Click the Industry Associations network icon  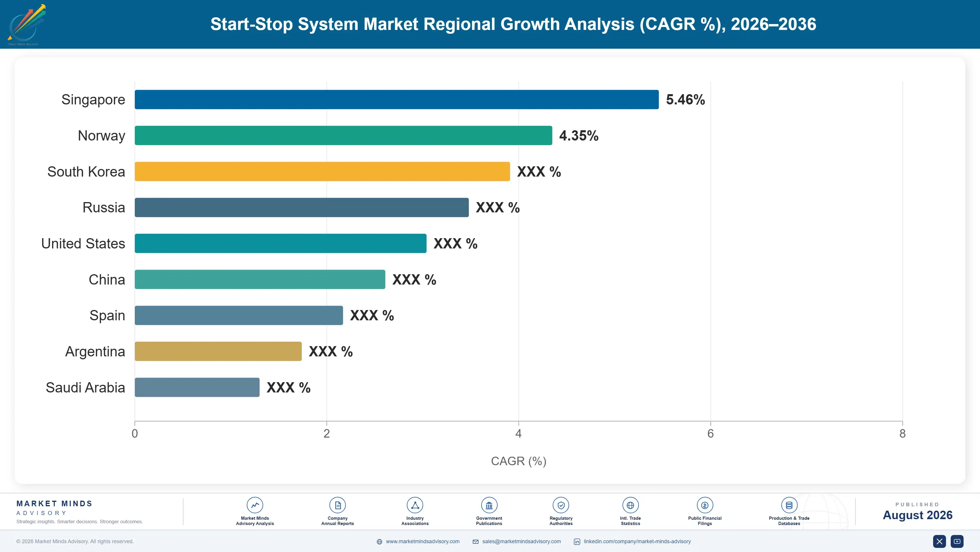(415, 505)
